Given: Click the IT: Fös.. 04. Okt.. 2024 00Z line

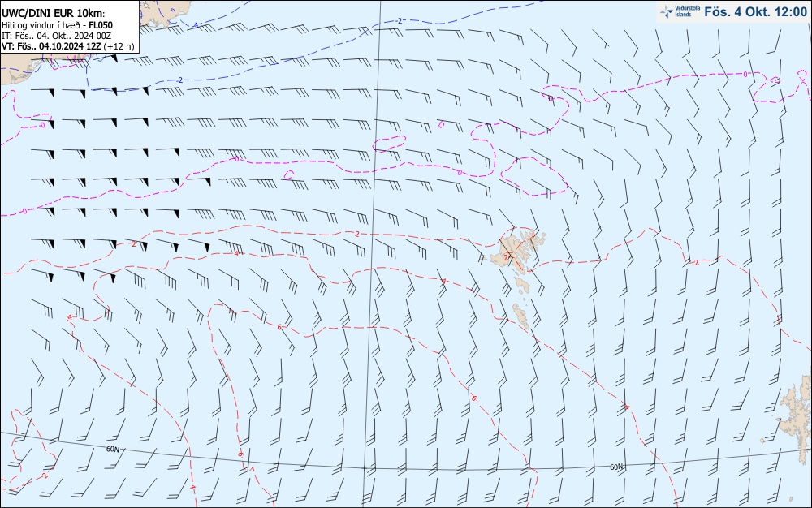Looking at the screenshot, I should pos(57,36).
